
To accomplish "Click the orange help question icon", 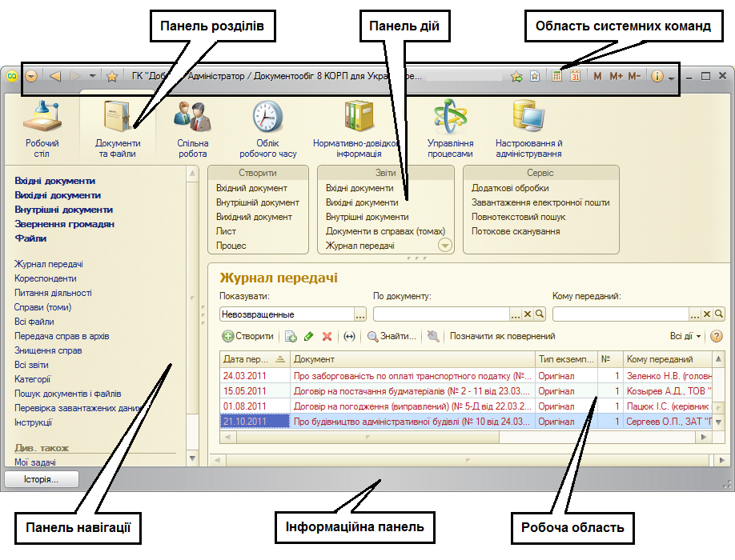I will (x=717, y=336).
